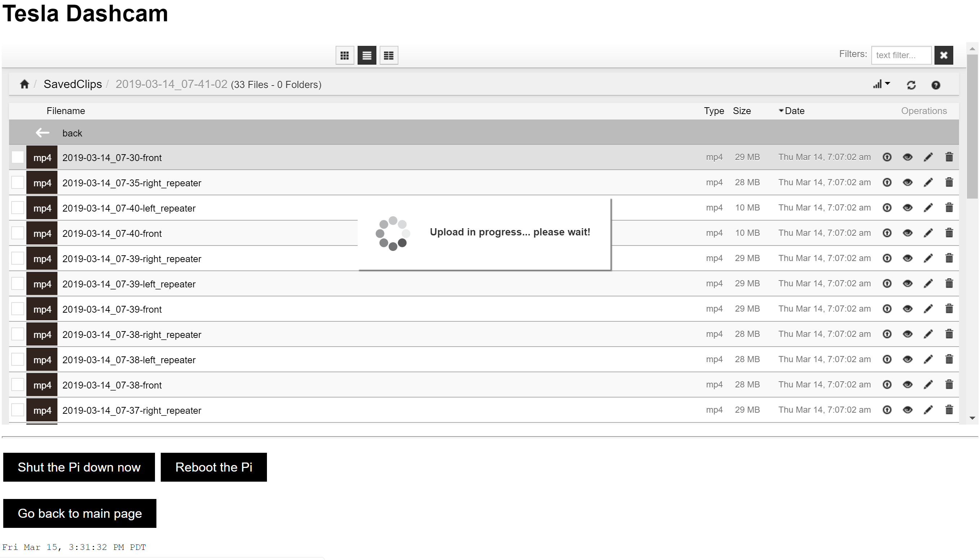980x560 pixels.
Task: Check the 2019-03-14_07-30-front checkbox
Action: pyautogui.click(x=18, y=157)
